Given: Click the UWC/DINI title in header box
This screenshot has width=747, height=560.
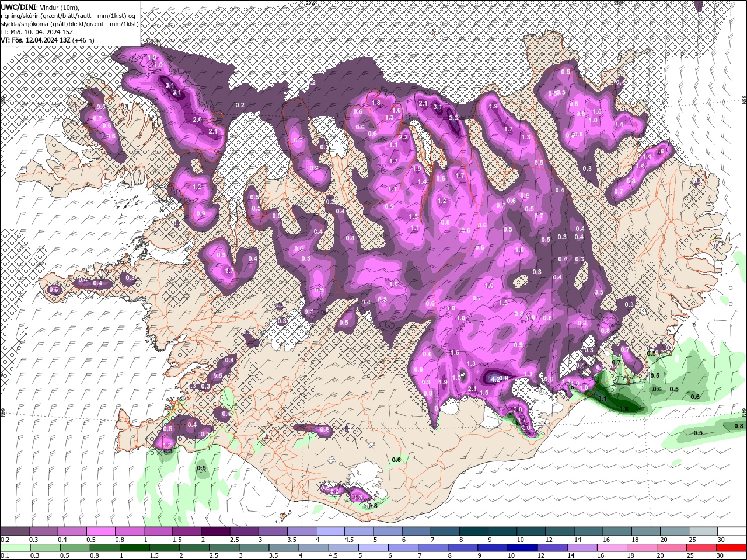Looking at the screenshot, I should point(18,6).
